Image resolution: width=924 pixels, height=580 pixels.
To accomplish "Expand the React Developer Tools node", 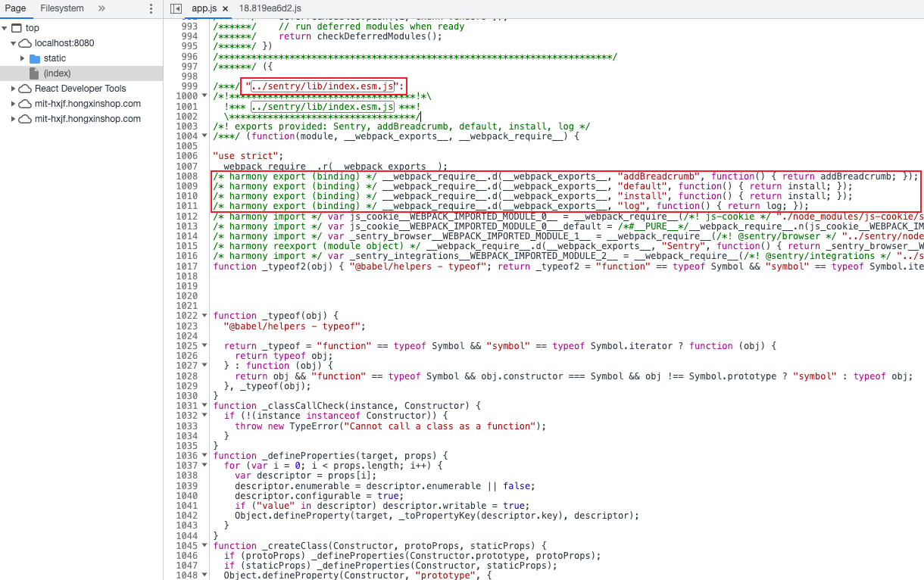I will pyautogui.click(x=14, y=89).
